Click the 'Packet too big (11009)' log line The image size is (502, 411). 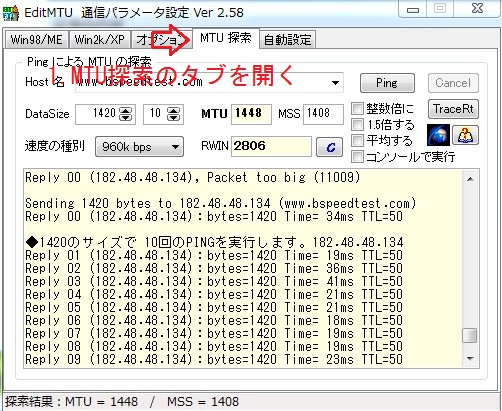tap(193, 177)
